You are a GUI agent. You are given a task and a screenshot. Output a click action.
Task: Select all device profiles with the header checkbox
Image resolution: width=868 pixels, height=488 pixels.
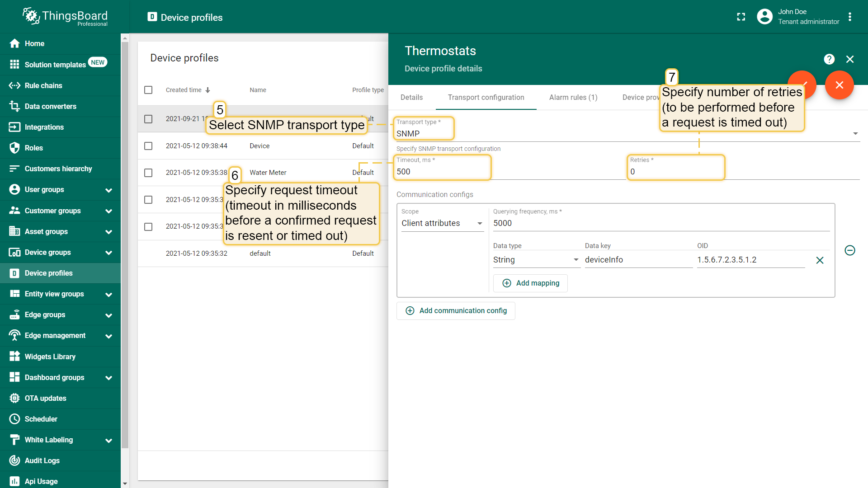coord(148,90)
